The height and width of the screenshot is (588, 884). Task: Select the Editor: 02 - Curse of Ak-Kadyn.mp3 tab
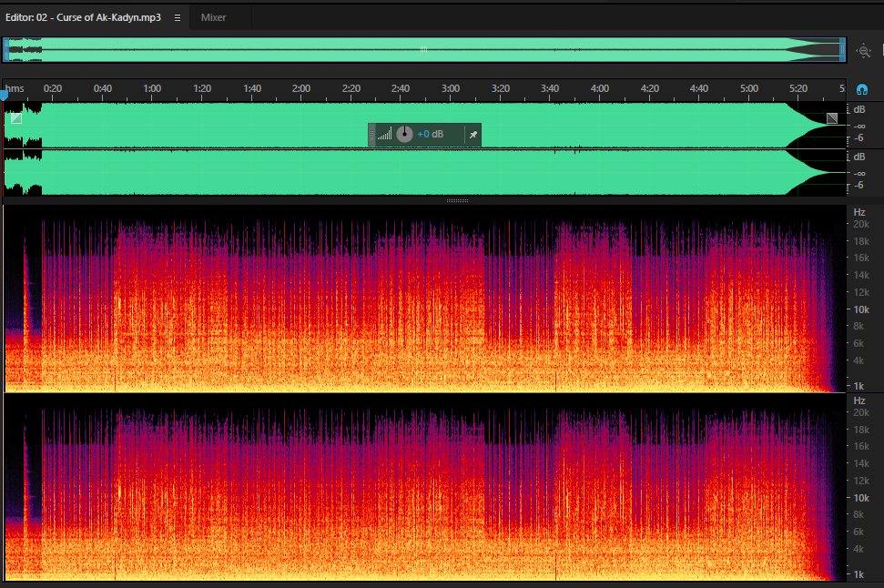point(84,17)
